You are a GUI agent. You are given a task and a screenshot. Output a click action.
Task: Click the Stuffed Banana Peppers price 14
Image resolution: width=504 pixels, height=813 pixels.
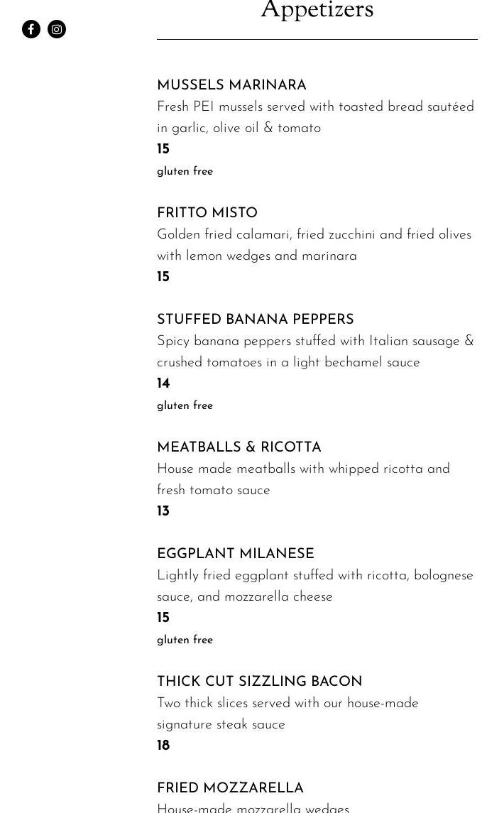(x=163, y=384)
